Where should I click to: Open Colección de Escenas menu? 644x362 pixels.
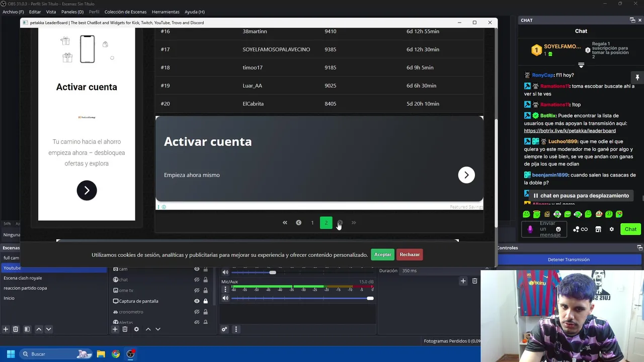[x=126, y=12]
